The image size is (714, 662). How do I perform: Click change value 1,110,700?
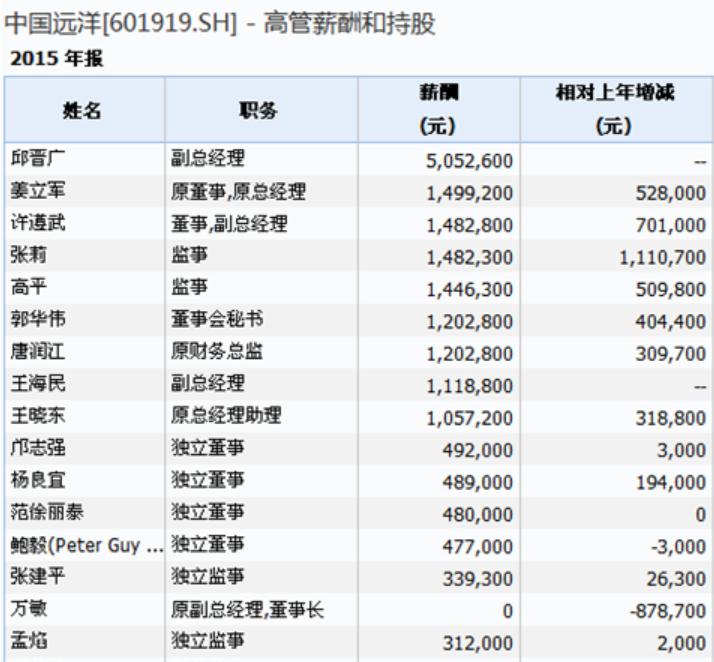coord(663,258)
